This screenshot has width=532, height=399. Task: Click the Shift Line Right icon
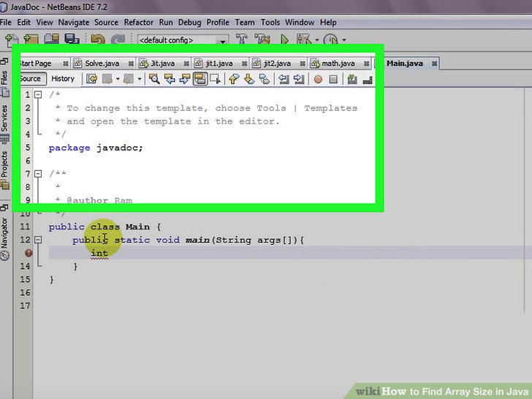299,79
